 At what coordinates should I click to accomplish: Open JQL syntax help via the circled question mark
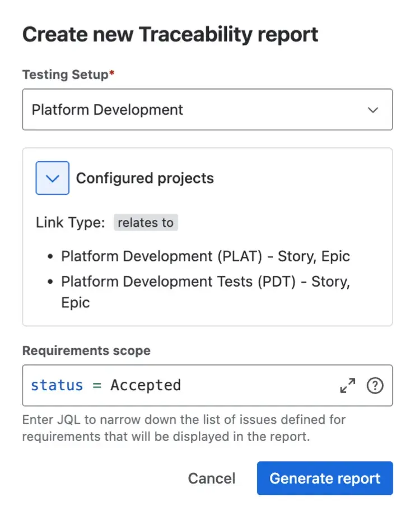pyautogui.click(x=375, y=385)
